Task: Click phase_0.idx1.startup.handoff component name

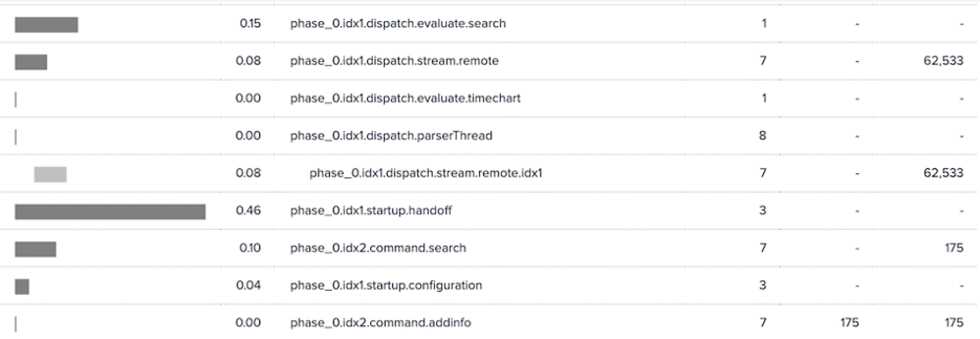Action: pyautogui.click(x=371, y=210)
